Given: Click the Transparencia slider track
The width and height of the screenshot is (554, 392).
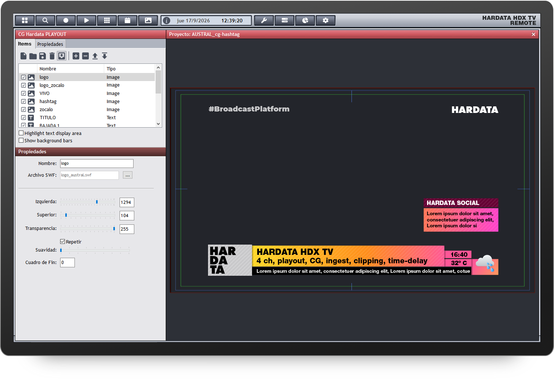Looking at the screenshot, I should [x=88, y=229].
